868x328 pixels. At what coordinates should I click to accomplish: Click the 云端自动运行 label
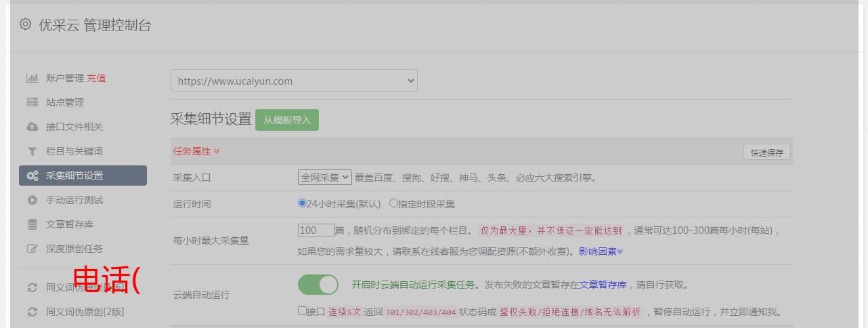[202, 295]
